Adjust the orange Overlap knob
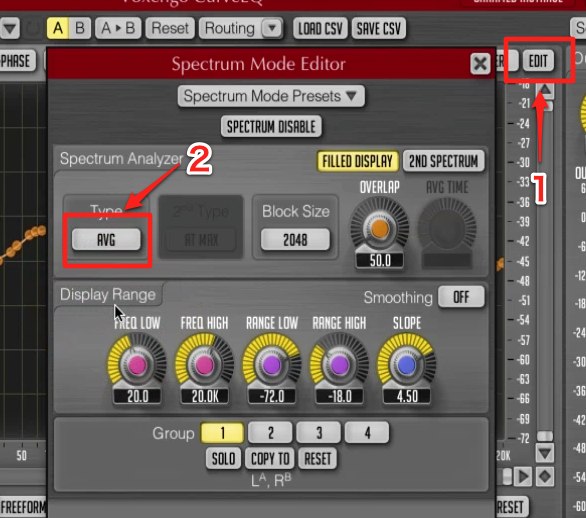The width and height of the screenshot is (586, 518). tap(379, 228)
